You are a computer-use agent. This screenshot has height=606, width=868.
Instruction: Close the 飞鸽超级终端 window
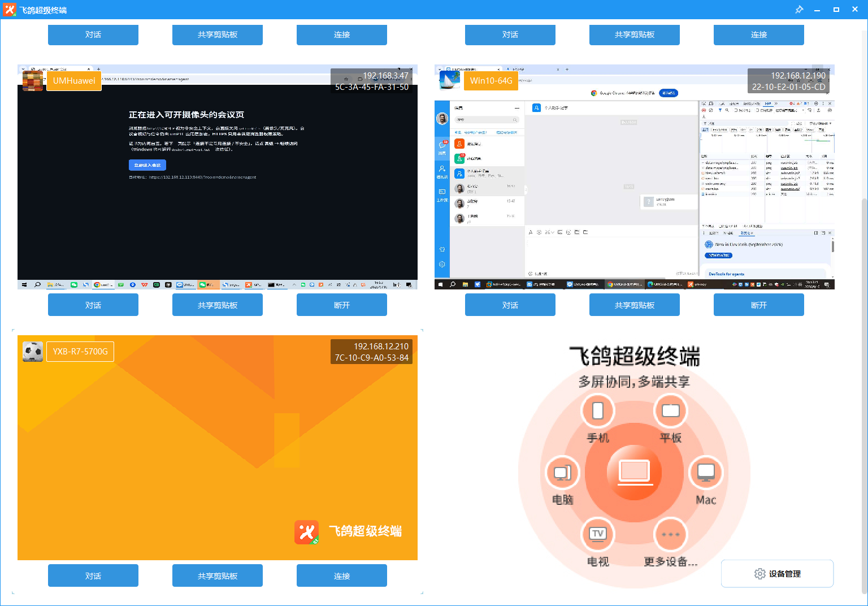[x=855, y=10]
